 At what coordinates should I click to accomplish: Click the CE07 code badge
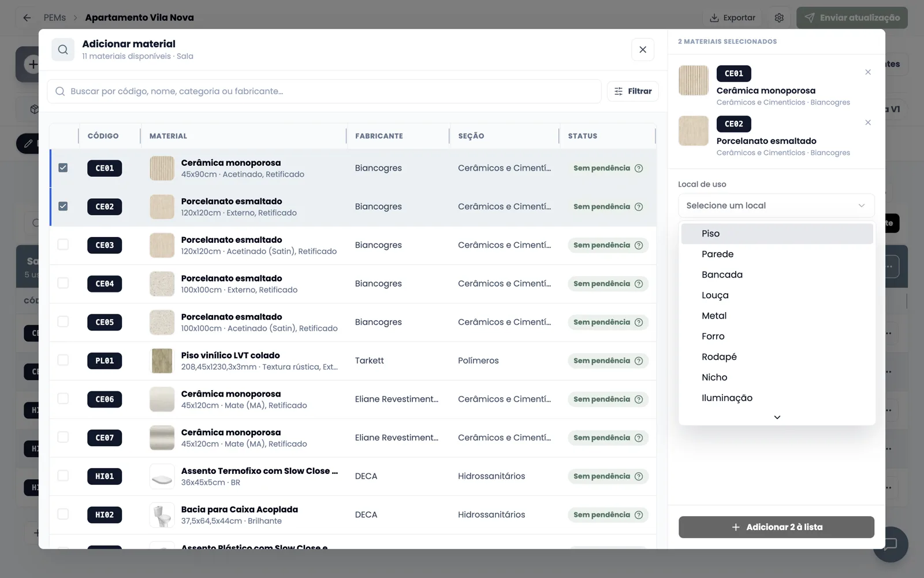(105, 438)
